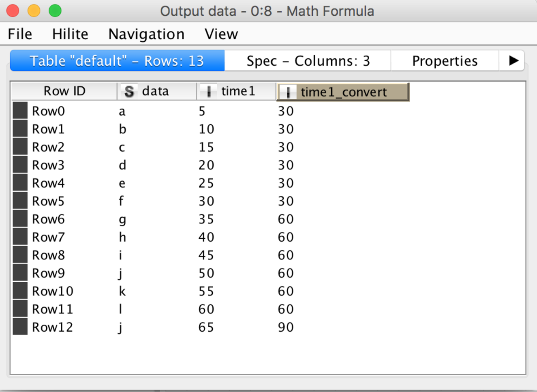Click the Row0 color marker square

tap(20, 111)
